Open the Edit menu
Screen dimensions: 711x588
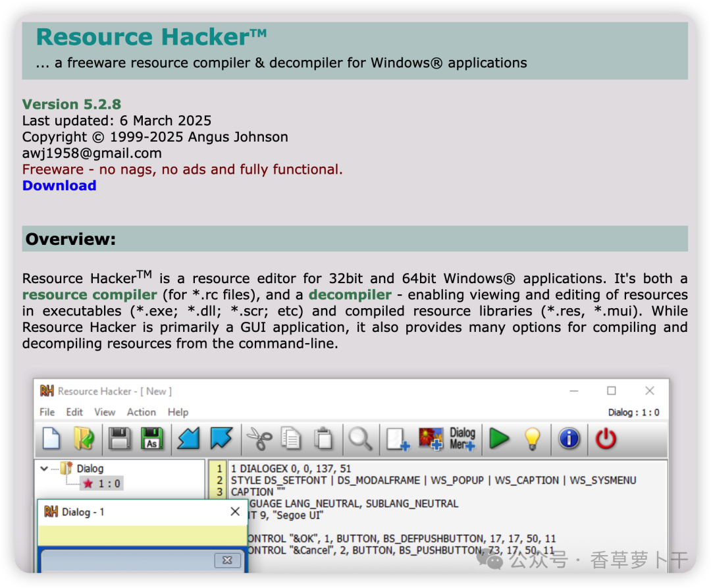point(74,412)
